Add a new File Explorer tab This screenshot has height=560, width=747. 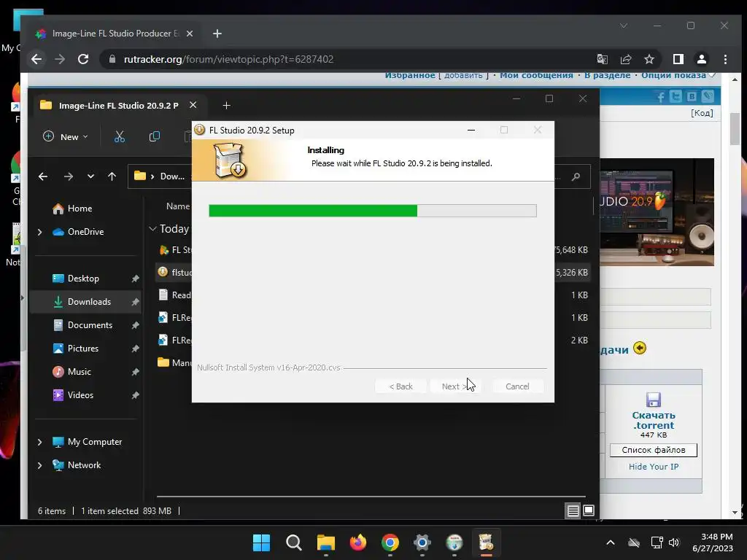(227, 105)
